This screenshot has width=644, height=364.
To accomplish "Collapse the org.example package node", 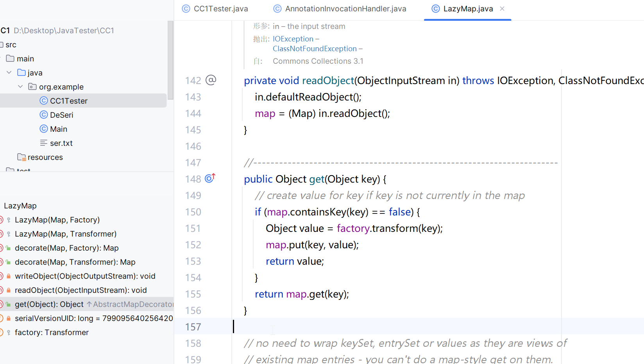I will tap(20, 87).
